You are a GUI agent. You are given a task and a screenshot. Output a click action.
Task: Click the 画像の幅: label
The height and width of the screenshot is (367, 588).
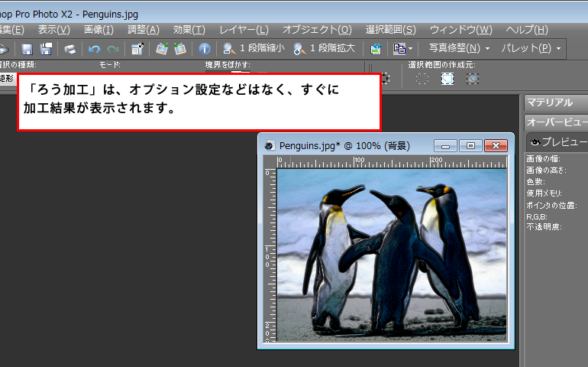pyautogui.click(x=544, y=159)
